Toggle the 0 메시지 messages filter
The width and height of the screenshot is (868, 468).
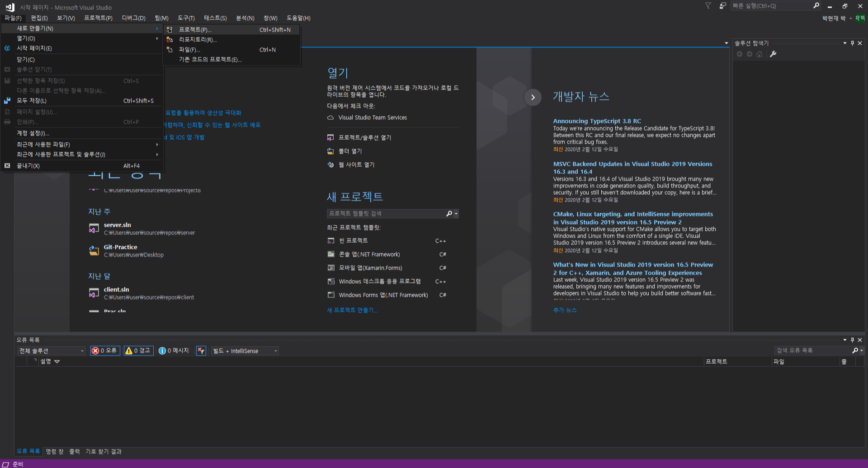174,351
